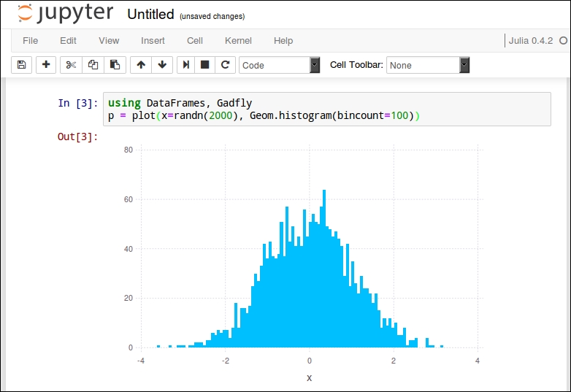Restart the kernel with the circular arrow icon

(x=226, y=65)
